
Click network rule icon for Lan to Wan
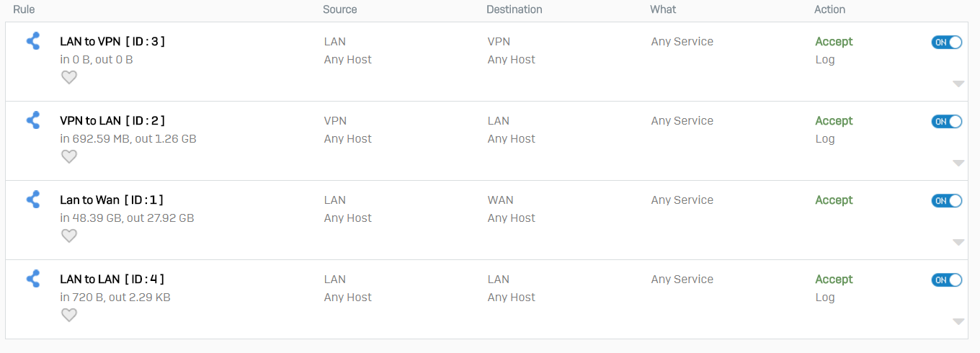(x=32, y=200)
